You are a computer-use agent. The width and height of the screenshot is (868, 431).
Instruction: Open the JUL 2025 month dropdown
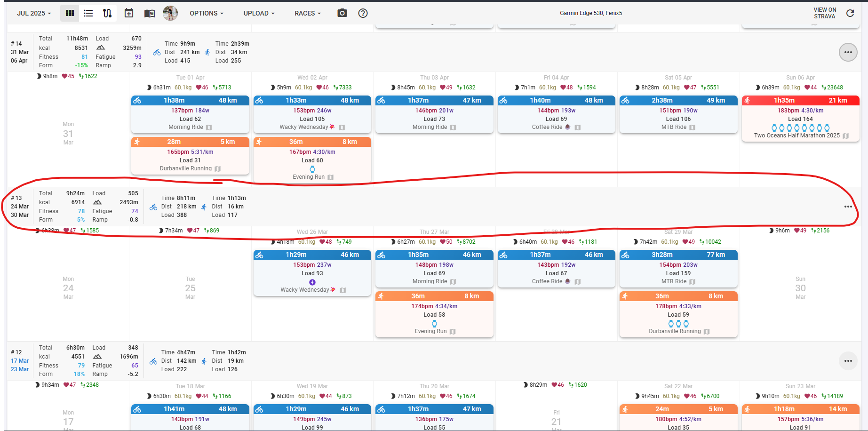[x=34, y=13]
